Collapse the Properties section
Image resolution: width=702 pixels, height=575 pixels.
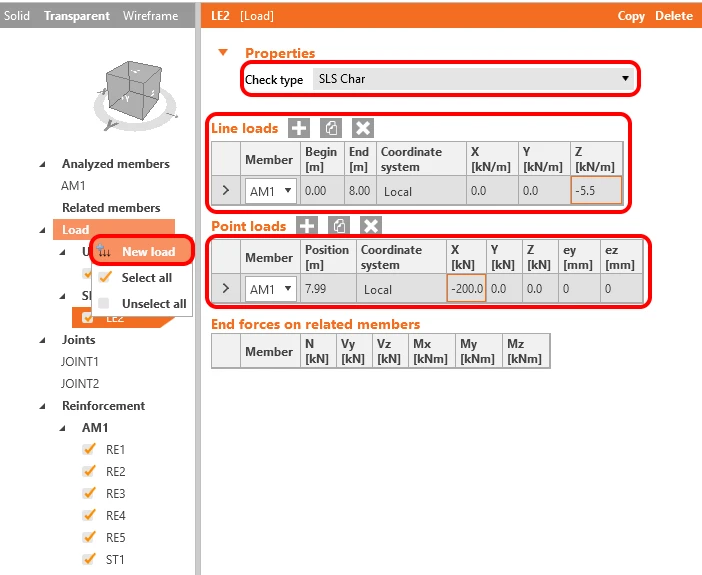[223, 53]
